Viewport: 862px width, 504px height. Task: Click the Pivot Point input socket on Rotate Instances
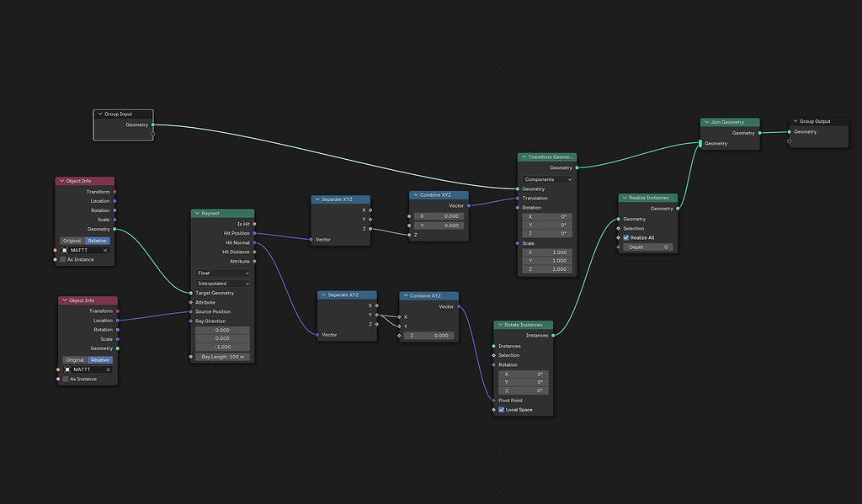[x=493, y=401]
